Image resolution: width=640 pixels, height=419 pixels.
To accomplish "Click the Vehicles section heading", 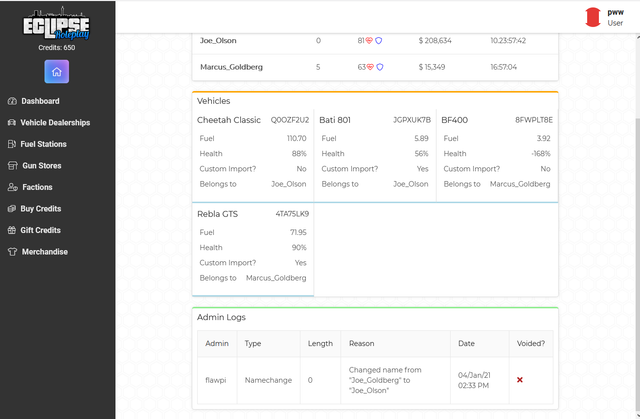I will (x=213, y=101).
